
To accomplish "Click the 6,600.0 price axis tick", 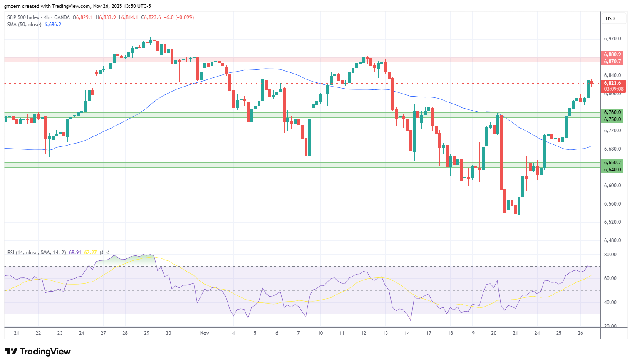I will pos(612,186).
